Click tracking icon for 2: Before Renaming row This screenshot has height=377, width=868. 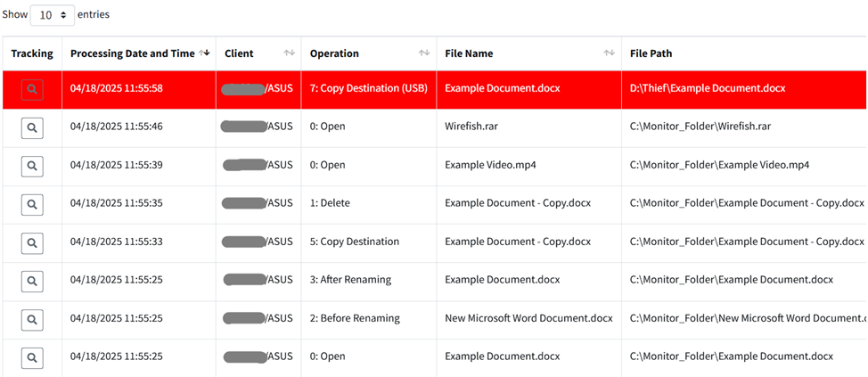pyautogui.click(x=32, y=319)
